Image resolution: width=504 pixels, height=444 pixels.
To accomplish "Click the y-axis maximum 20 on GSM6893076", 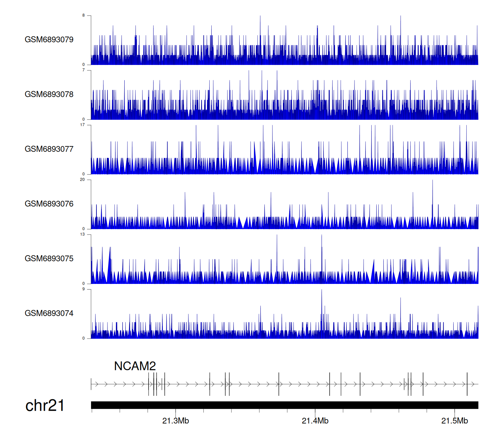I will (82, 180).
